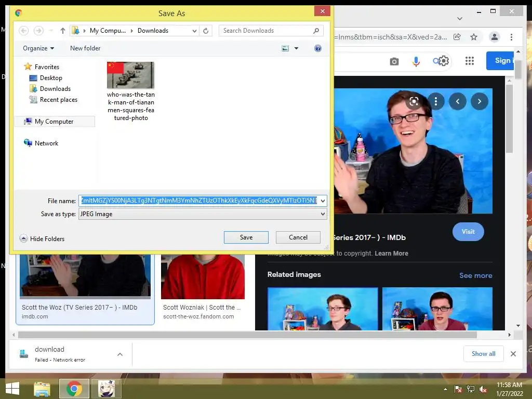Viewport: 532px width, 399px height.
Task: Share this page icon in Chrome address bar
Action: click(x=457, y=37)
